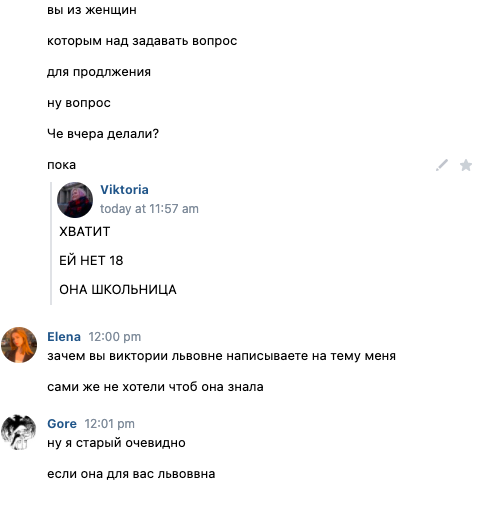503x506 pixels.
Task: Select the forwarded text 'ОНА ШКОЛЬНИЦА'
Action: pos(118,289)
